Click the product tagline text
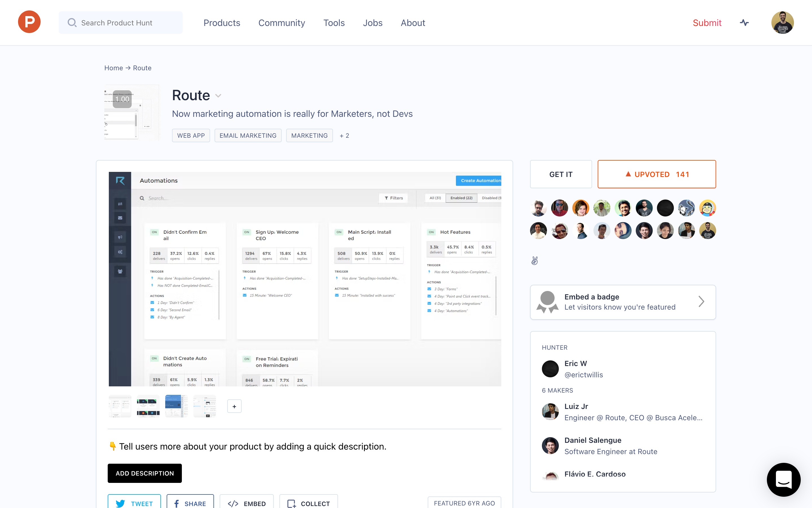Viewport: 812px width, 508px height. click(292, 113)
